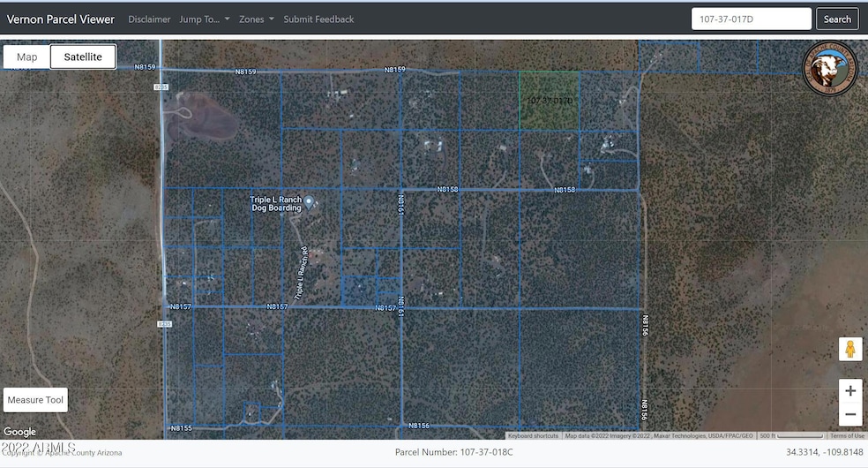Click the Street View pegman icon
This screenshot has width=868, height=468.
point(849,349)
